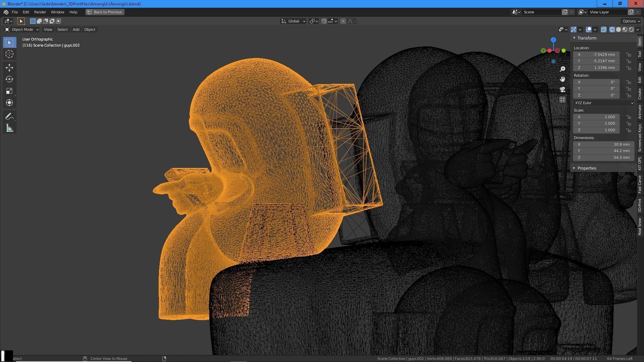Set selection mode to new (first icon)
644x362 pixels.
click(x=33, y=21)
